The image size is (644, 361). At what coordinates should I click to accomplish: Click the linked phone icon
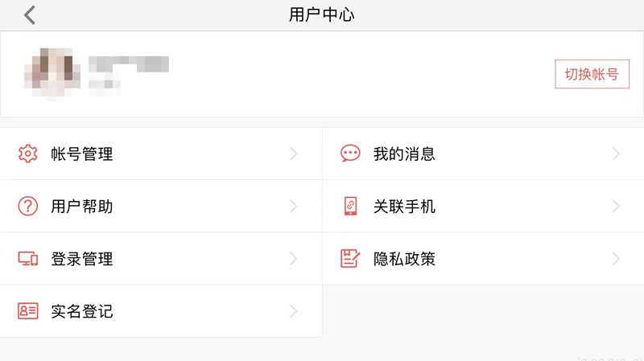click(x=350, y=206)
